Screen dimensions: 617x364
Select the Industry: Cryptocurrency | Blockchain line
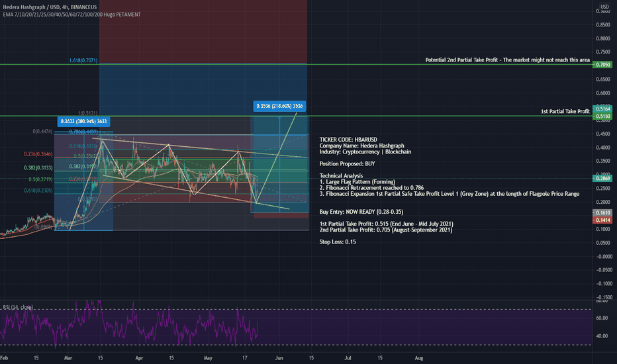365,152
